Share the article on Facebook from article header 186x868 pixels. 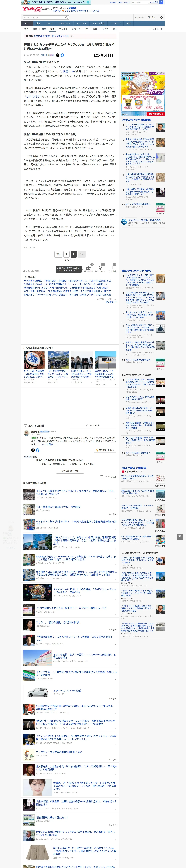coord(62,55)
